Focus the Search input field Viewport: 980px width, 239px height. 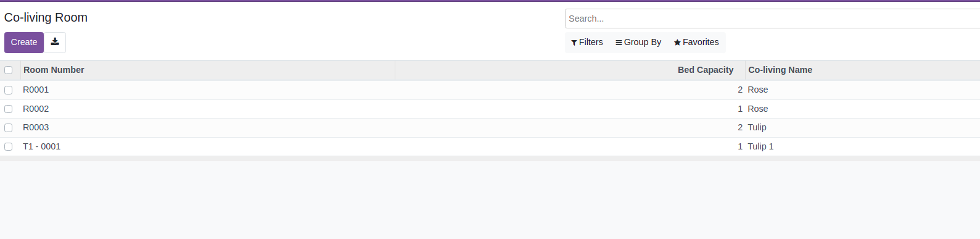click(x=772, y=19)
